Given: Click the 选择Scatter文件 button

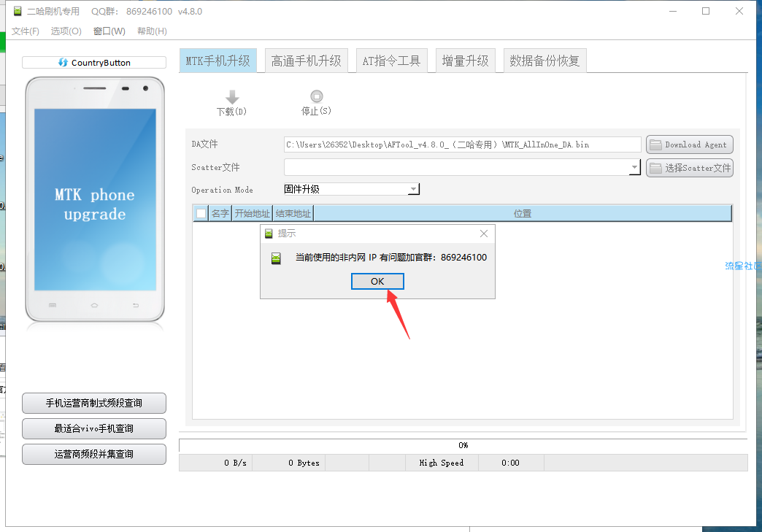Looking at the screenshot, I should [689, 168].
